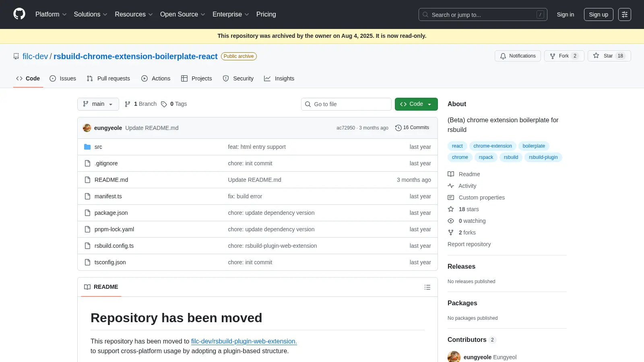
Task: Click eungyeole's avatar in the Contributors section
Action: coord(454,357)
